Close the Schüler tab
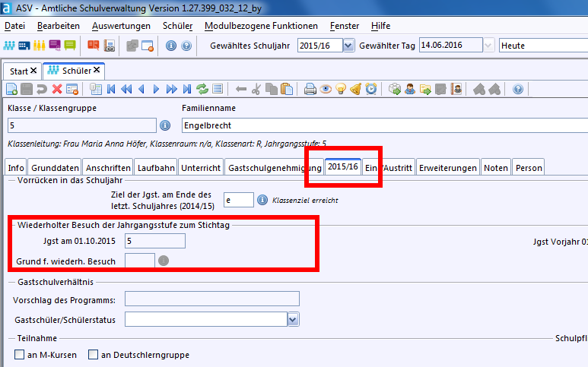The image size is (588, 367). coord(97,70)
